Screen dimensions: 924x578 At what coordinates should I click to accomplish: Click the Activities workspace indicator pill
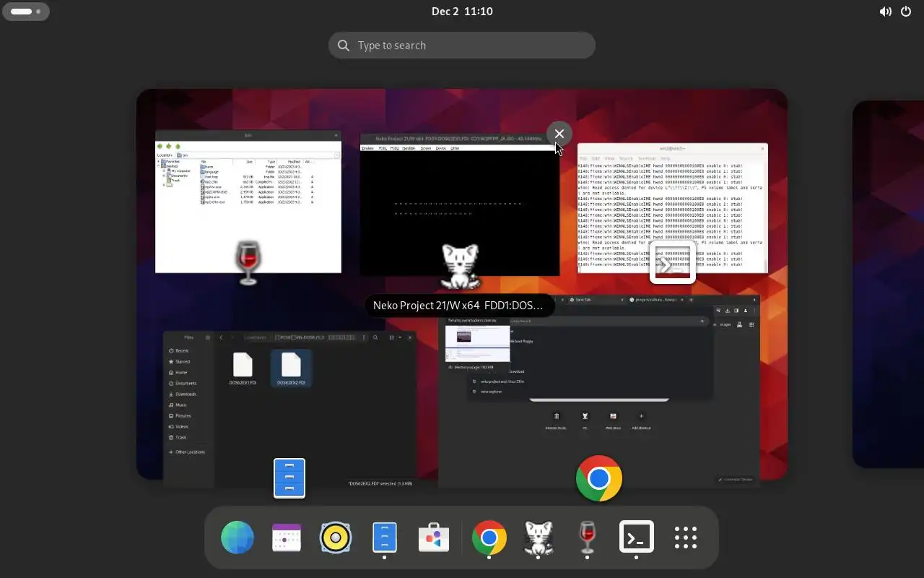[x=26, y=12]
